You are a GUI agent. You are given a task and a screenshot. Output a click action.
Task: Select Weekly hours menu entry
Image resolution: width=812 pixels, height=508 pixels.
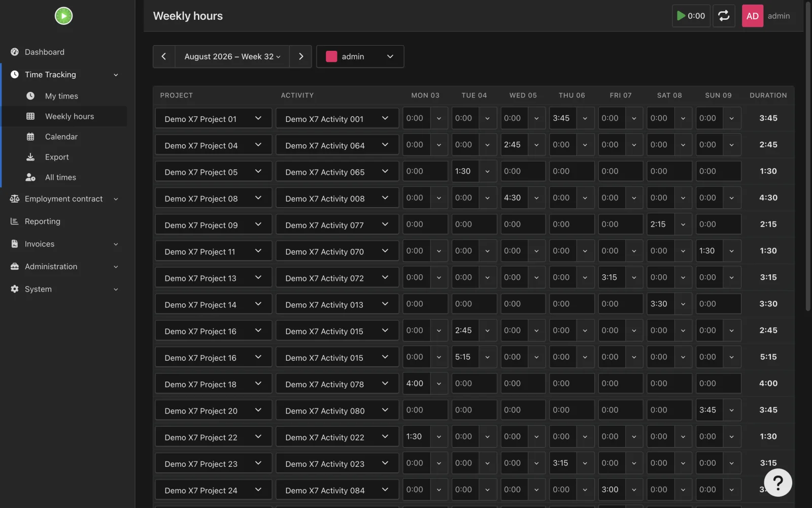pyautogui.click(x=63, y=116)
